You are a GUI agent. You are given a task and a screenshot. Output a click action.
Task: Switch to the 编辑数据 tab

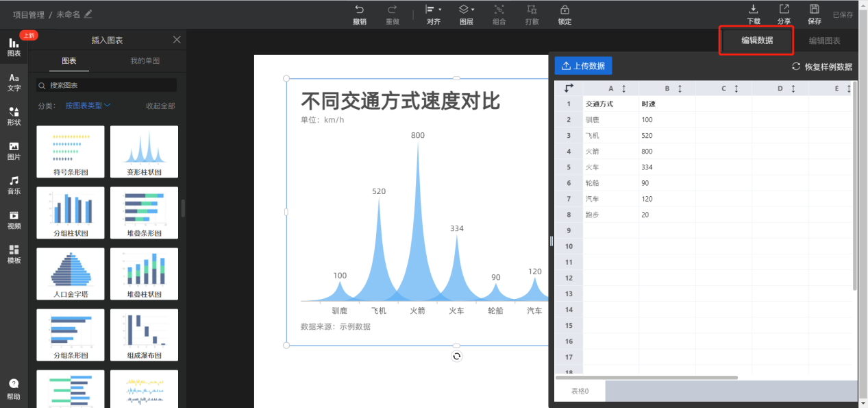(757, 40)
